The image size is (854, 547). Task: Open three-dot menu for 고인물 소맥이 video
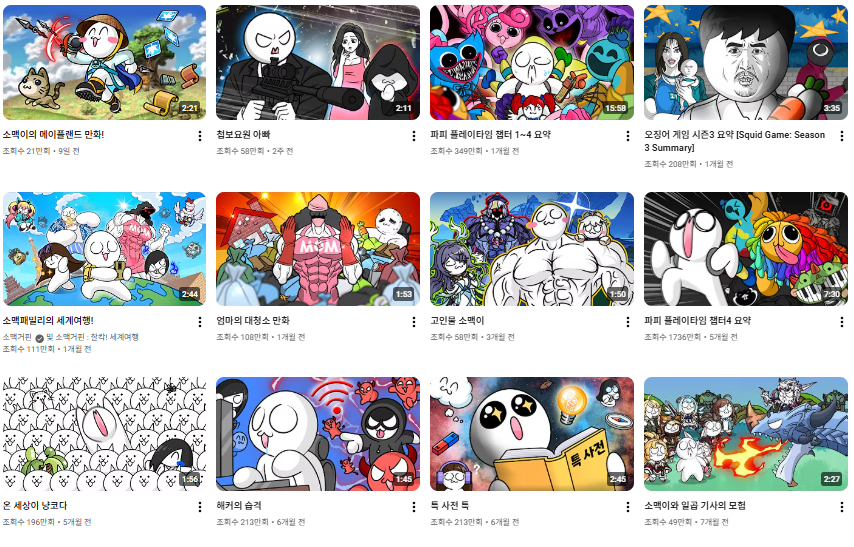click(x=628, y=322)
